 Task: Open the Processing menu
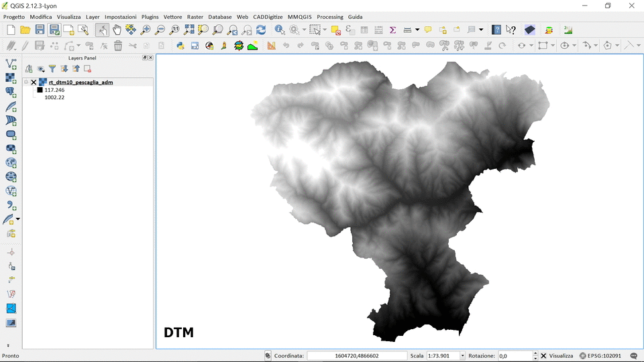point(329,17)
